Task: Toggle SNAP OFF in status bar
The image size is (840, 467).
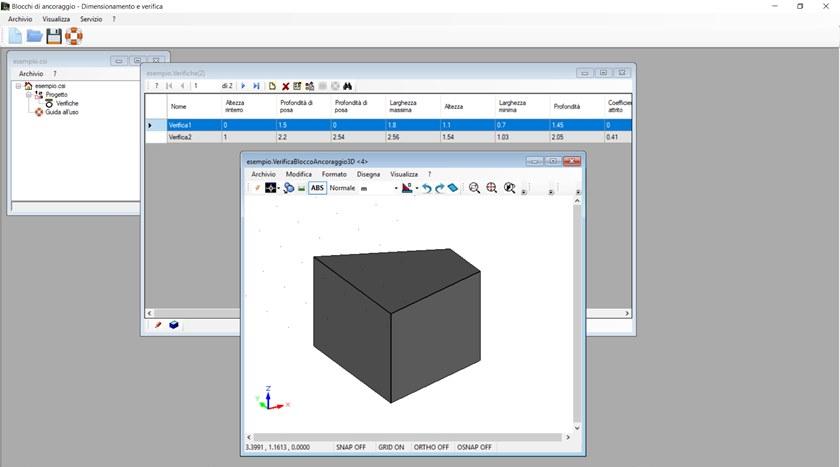Action: [x=351, y=447]
